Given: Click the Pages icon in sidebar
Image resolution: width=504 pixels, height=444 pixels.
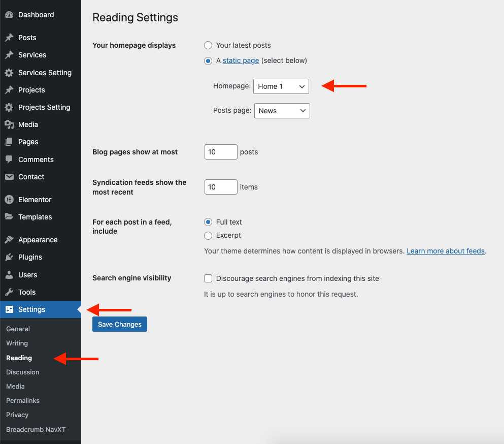Looking at the screenshot, I should click(9, 142).
